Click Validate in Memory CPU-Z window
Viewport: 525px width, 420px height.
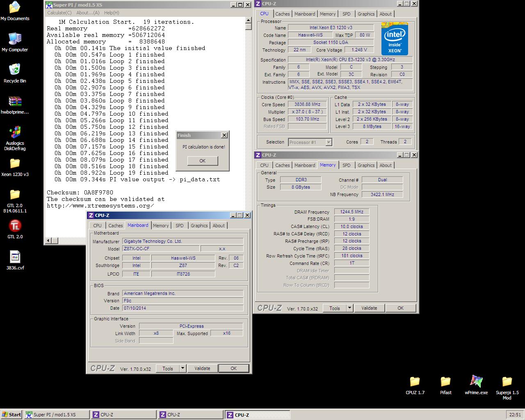[369, 308]
